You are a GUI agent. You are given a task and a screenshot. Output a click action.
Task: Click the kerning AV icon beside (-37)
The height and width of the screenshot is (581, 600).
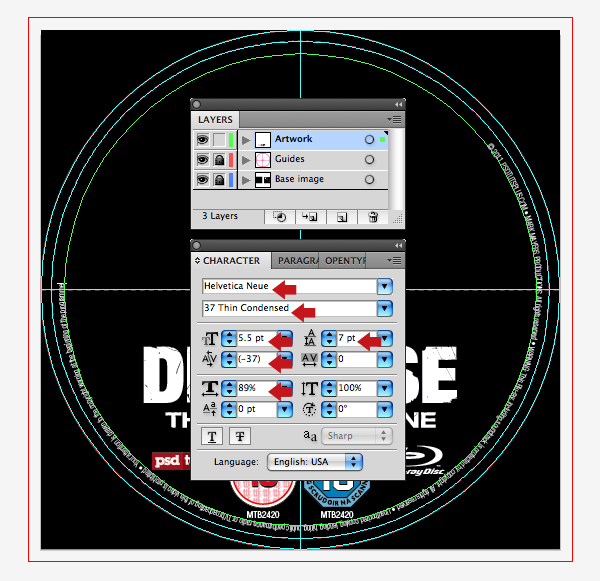tap(210, 359)
